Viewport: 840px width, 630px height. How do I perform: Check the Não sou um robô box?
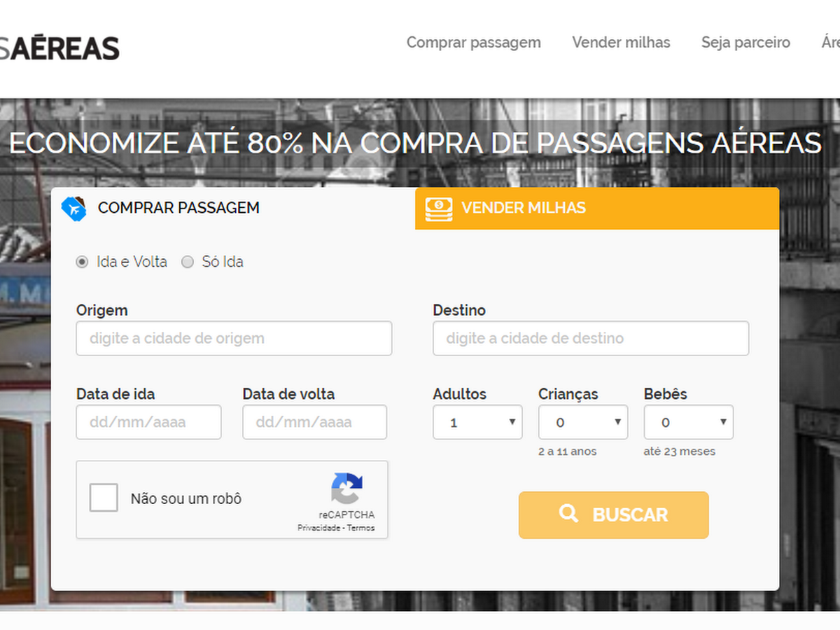104,498
